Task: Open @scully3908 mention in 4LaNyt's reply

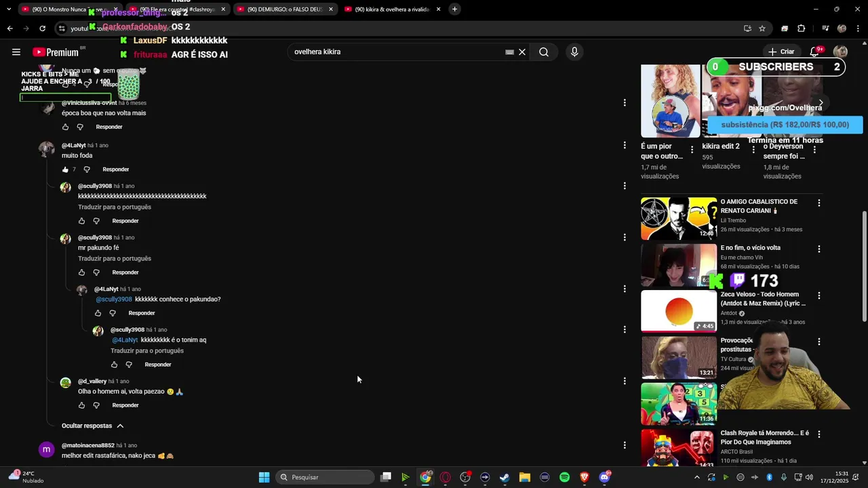Action: [114, 299]
